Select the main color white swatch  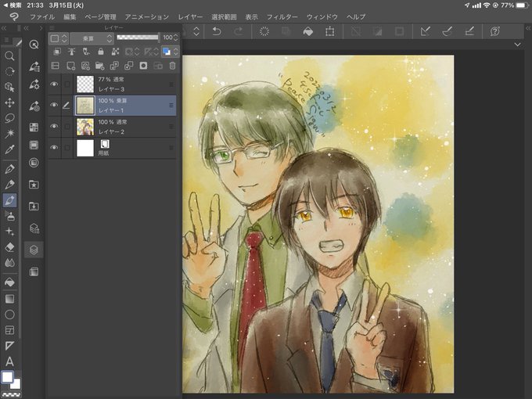coord(7,377)
